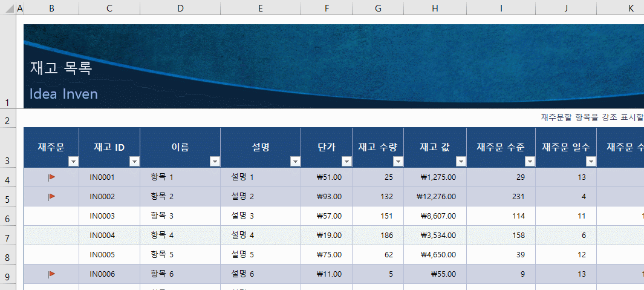Select row 3 header
This screenshot has width=644, height=290.
coord(8,147)
